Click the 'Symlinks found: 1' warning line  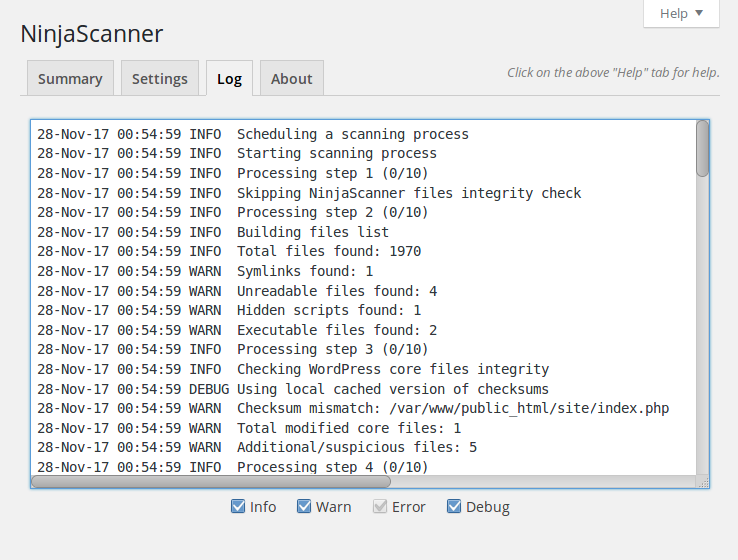point(305,271)
